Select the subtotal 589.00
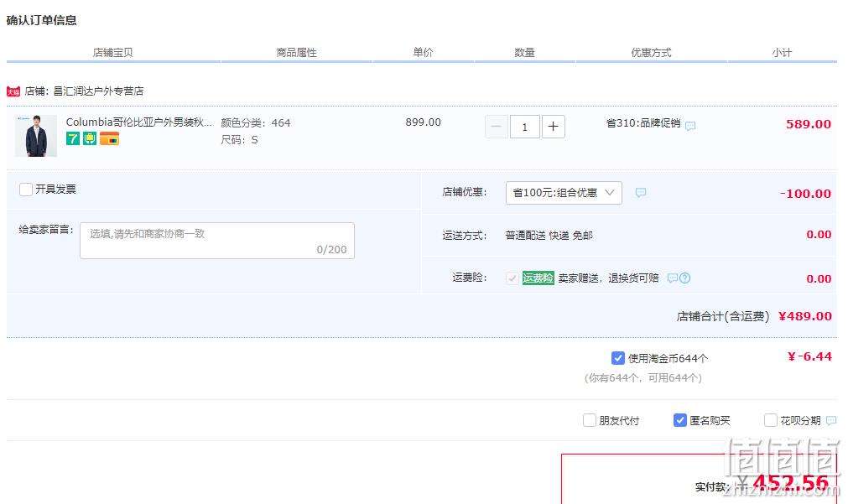 [x=809, y=124]
